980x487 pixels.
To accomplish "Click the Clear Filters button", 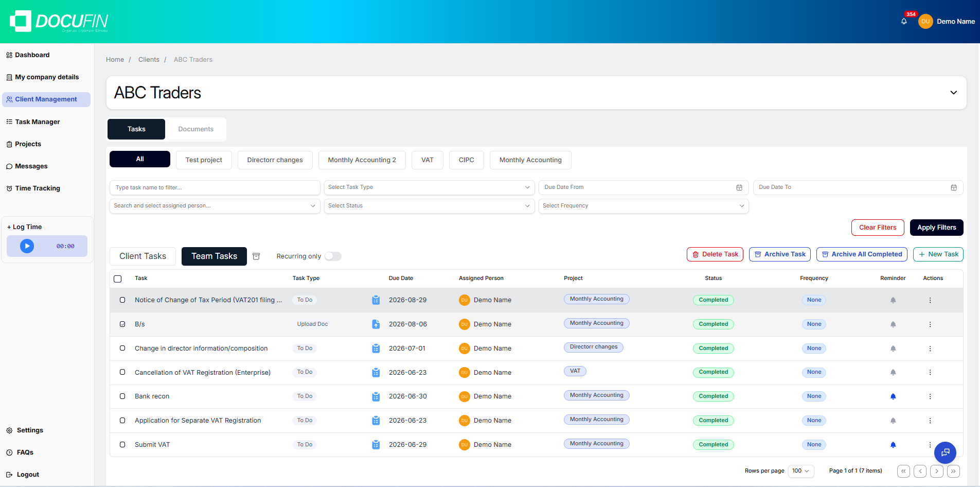I will click(878, 228).
